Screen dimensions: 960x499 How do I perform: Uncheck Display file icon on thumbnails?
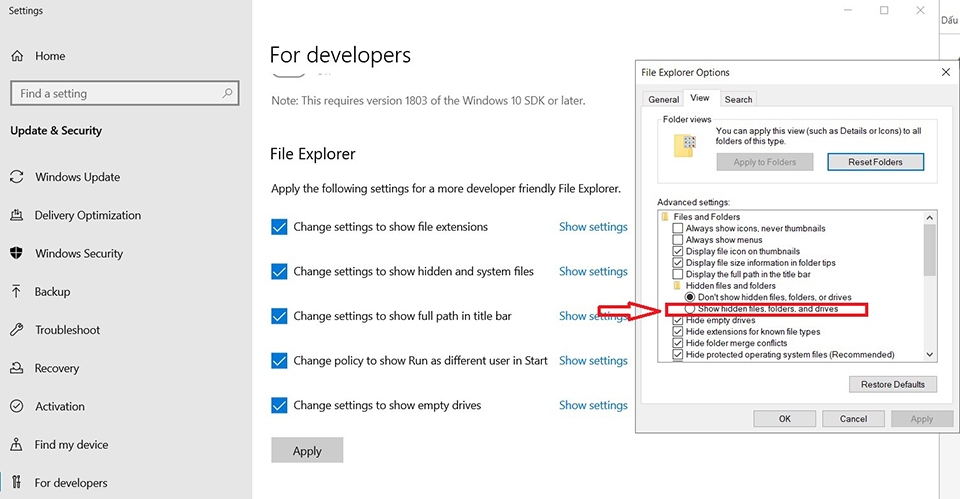click(678, 251)
